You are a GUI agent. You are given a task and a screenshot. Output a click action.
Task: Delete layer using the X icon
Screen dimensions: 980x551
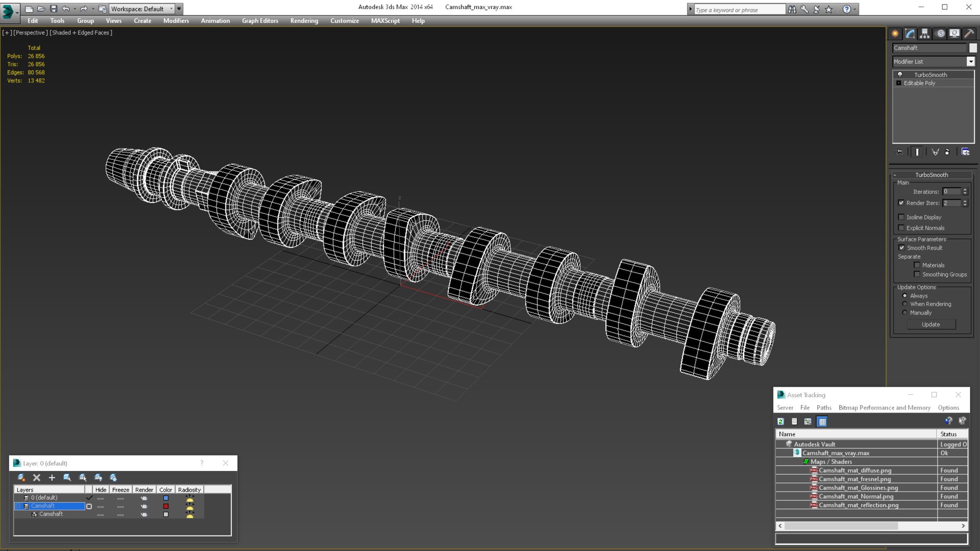[36, 478]
